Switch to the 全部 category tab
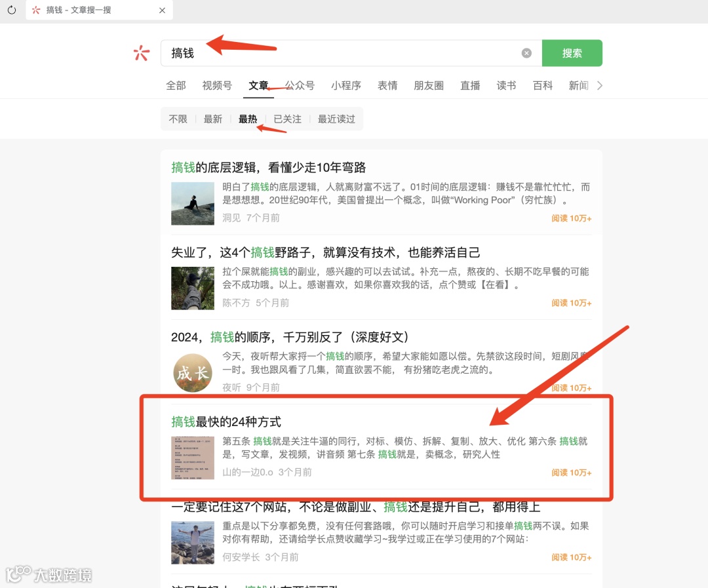Image resolution: width=708 pixels, height=588 pixels. pyautogui.click(x=176, y=85)
